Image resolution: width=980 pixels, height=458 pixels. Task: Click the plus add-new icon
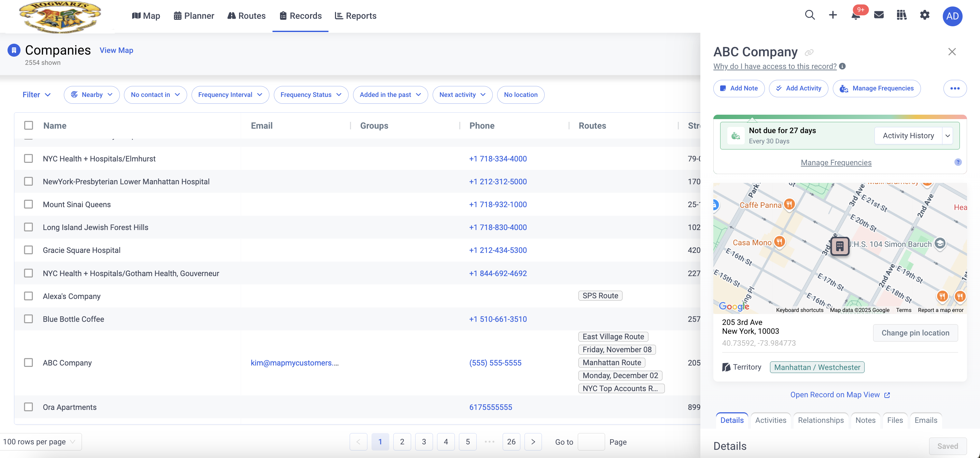tap(833, 15)
